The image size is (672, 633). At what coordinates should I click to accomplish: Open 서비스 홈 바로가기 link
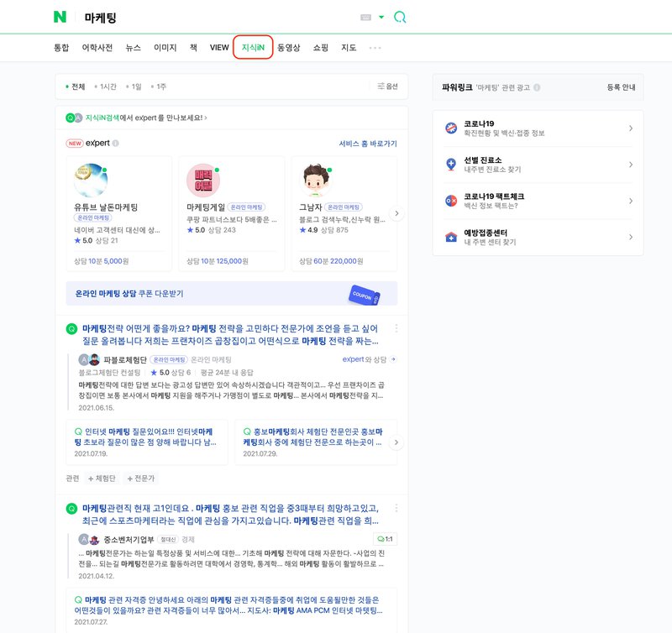(x=368, y=144)
